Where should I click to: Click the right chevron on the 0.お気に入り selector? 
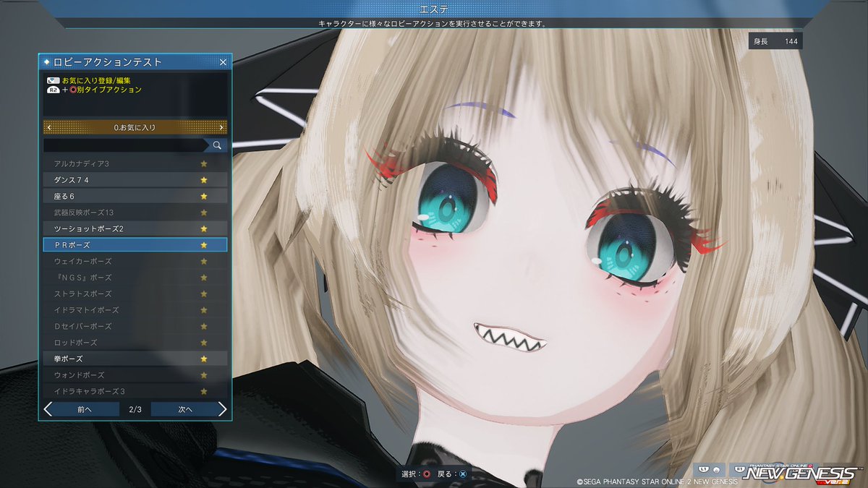(x=221, y=127)
